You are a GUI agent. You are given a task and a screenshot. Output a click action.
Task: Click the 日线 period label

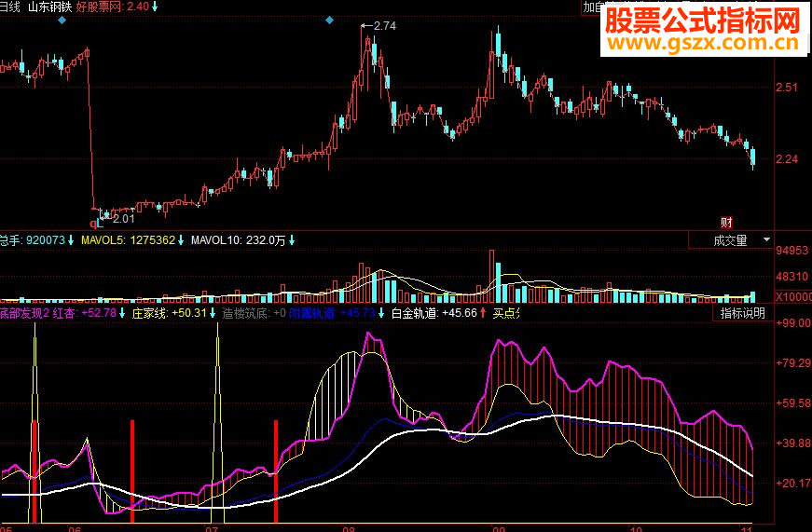[x=9, y=7]
